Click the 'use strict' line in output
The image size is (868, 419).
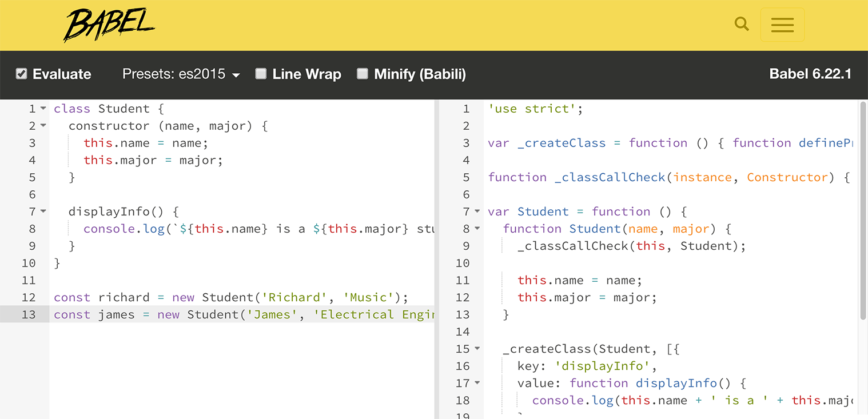coord(535,109)
